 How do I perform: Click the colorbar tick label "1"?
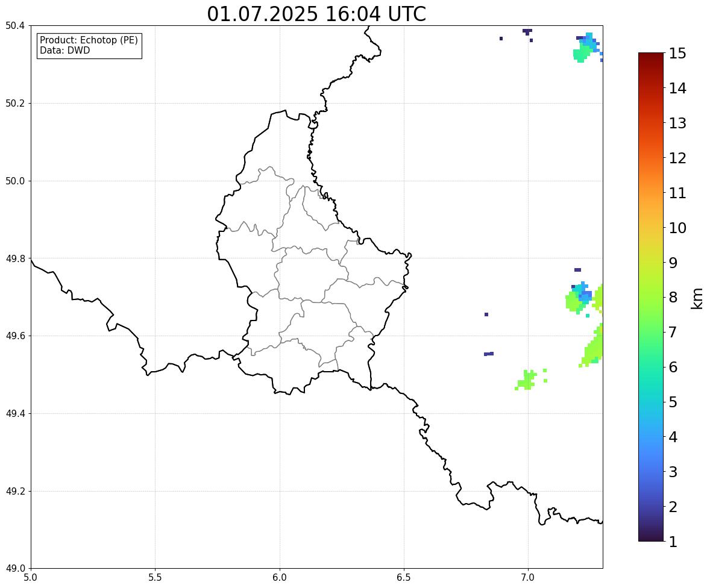coord(673,542)
